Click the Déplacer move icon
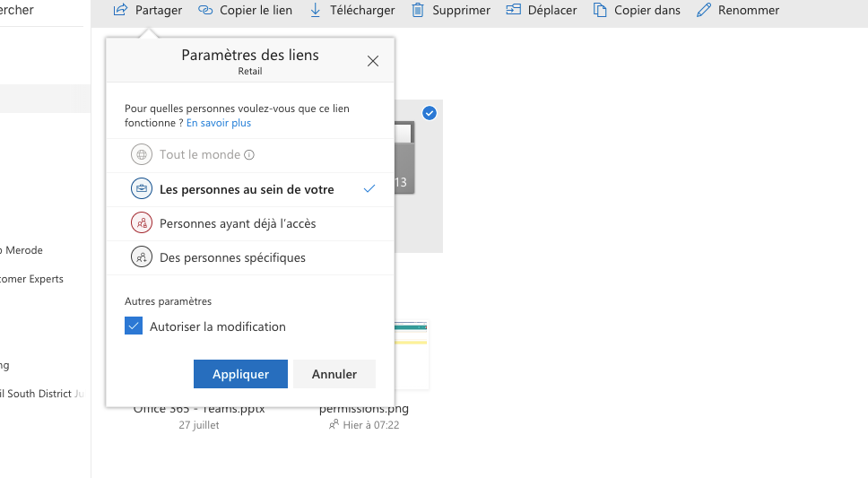 tap(514, 9)
